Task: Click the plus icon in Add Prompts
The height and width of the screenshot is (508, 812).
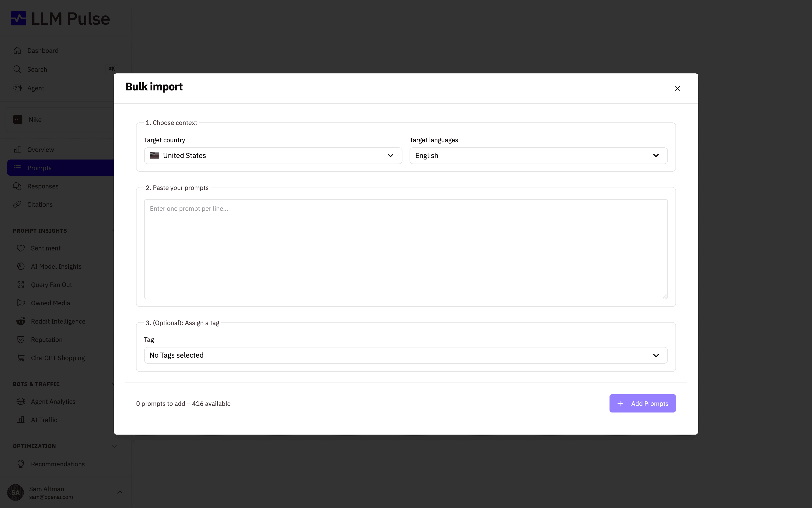Action: click(x=620, y=404)
